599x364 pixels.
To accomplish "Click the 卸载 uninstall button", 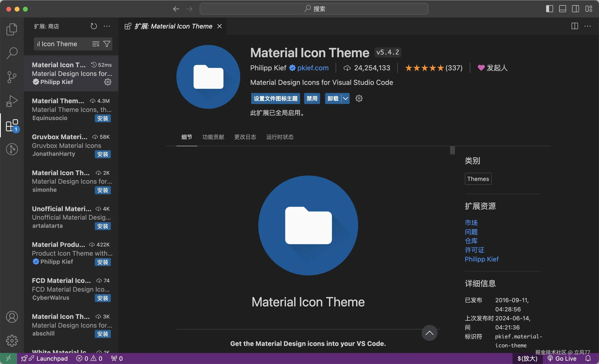I will (x=333, y=98).
